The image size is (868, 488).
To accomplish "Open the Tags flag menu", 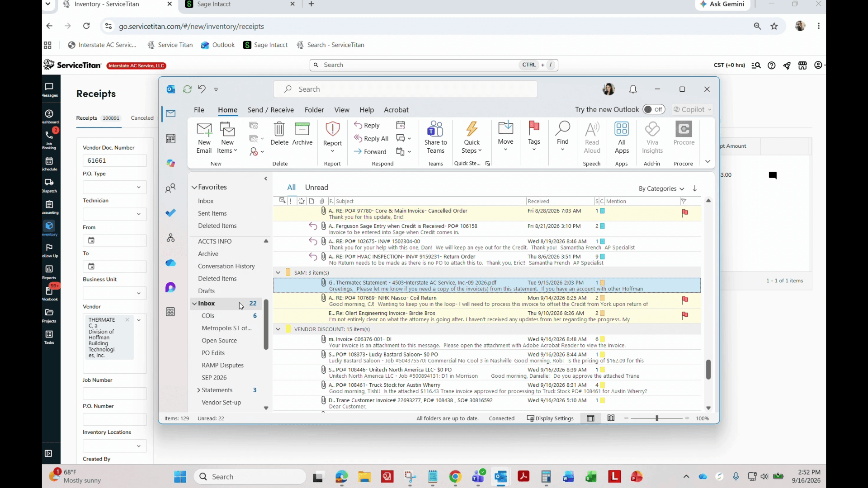I will click(x=534, y=136).
